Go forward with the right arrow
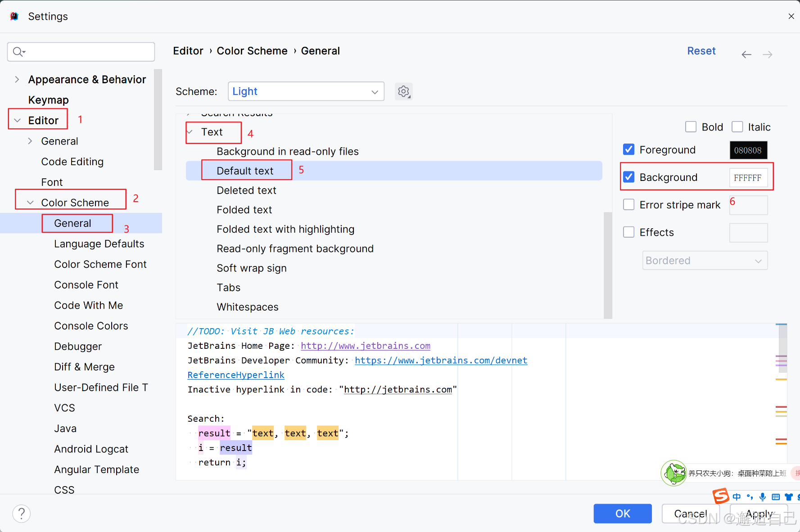Image resolution: width=800 pixels, height=532 pixels. pos(768,54)
